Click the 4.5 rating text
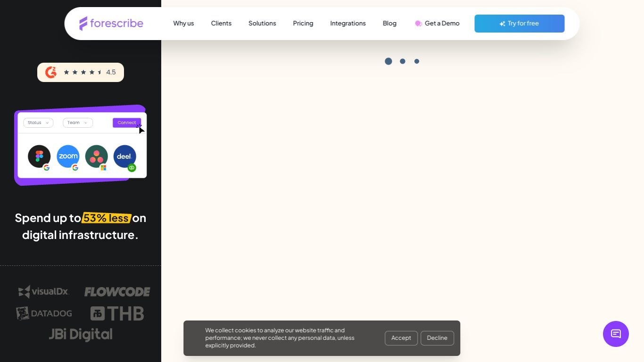The image size is (644, 362). pos(111,72)
